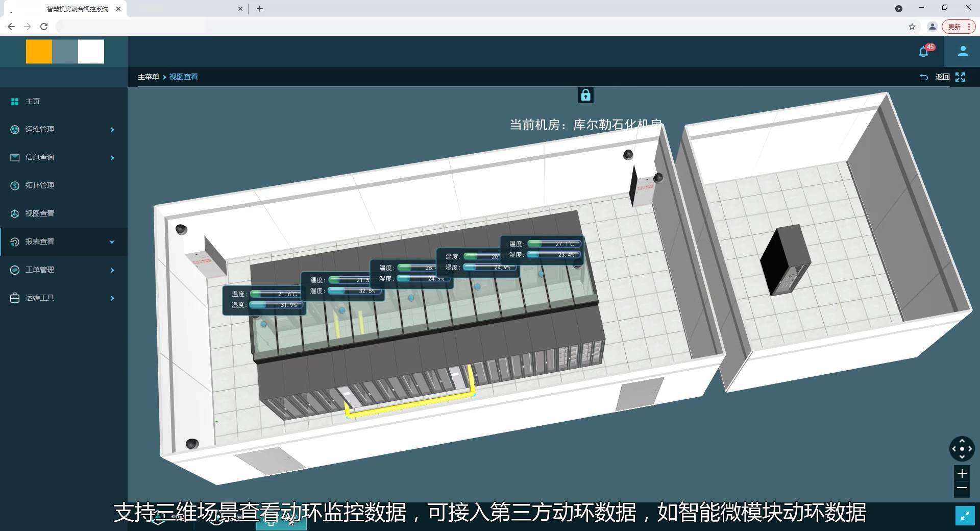Zoom out with the minus button

(962, 489)
